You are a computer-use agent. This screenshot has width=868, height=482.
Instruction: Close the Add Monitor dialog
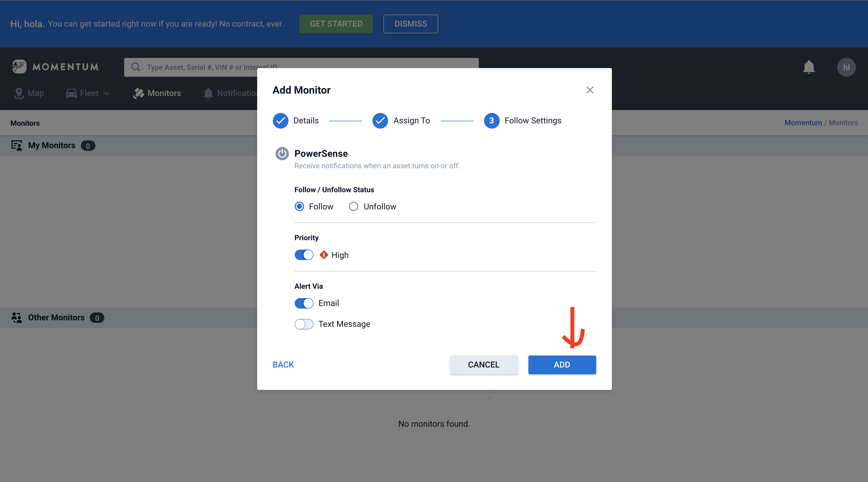(x=590, y=90)
